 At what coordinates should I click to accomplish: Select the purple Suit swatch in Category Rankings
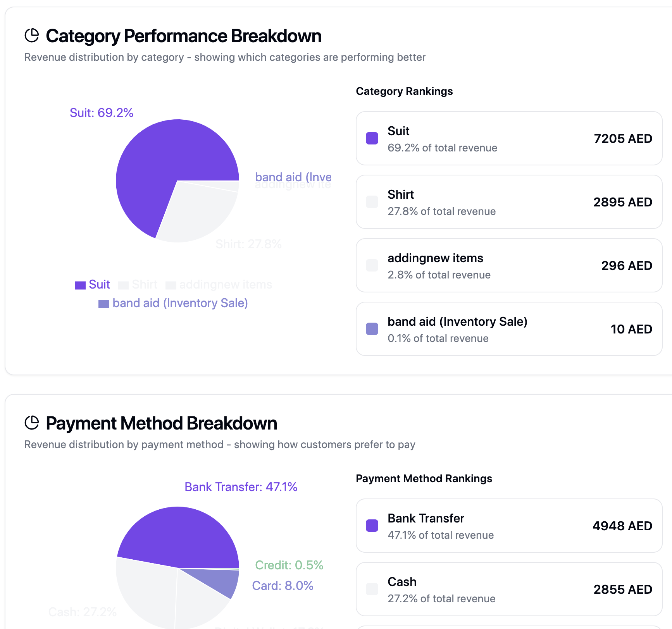pos(372,138)
